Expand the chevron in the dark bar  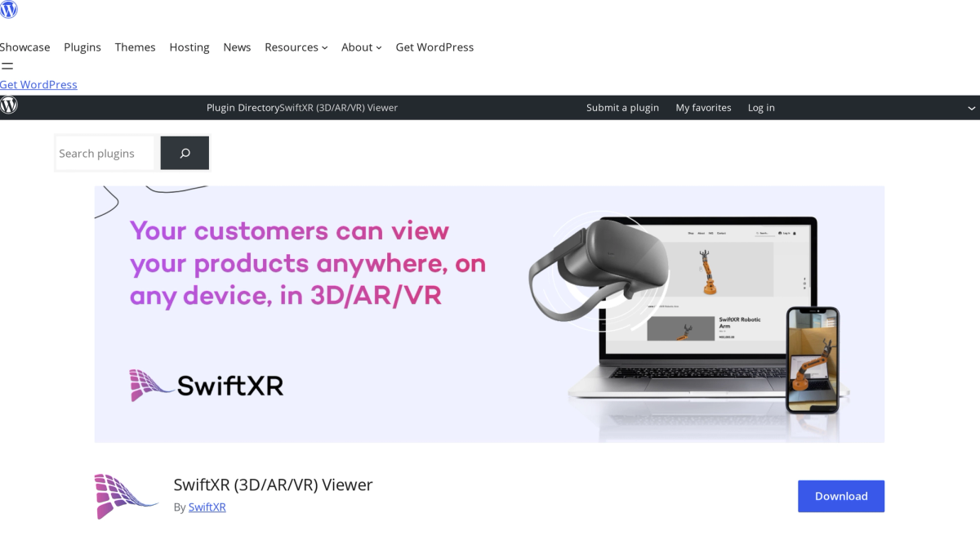[x=972, y=108]
